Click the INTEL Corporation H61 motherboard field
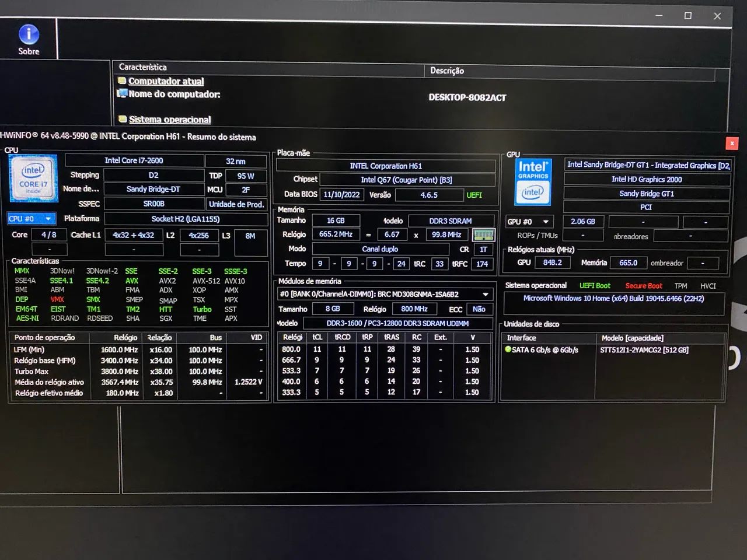 point(386,166)
